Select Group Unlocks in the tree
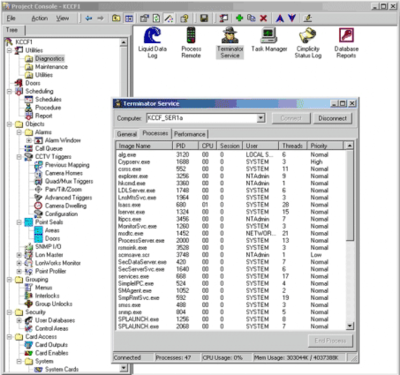This screenshot has width=400, height=375. [54, 304]
